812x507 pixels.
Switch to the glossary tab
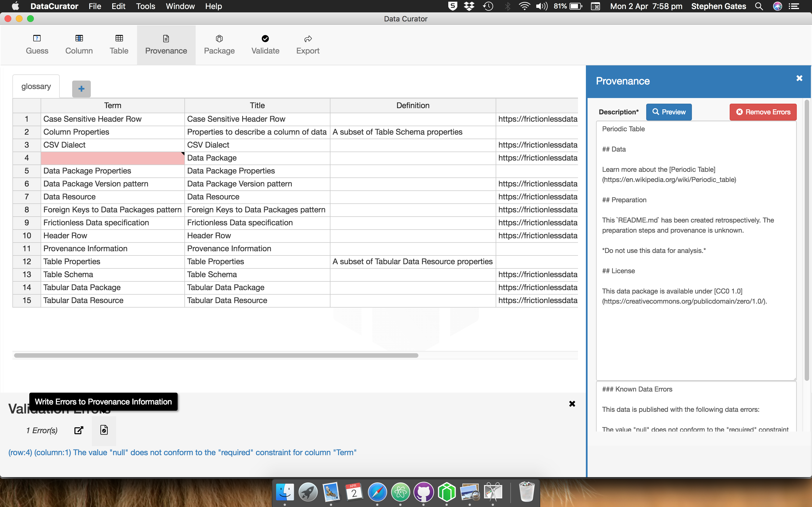tap(36, 86)
